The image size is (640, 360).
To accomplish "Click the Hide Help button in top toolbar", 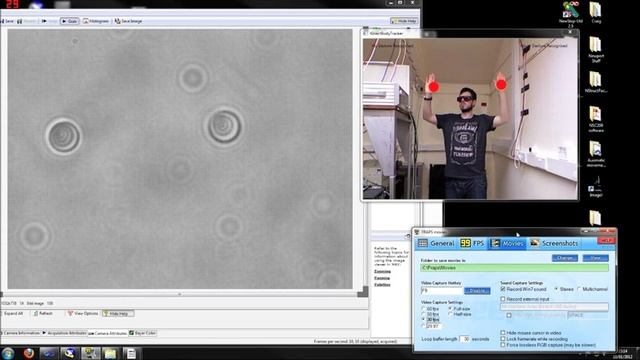I will [x=404, y=21].
